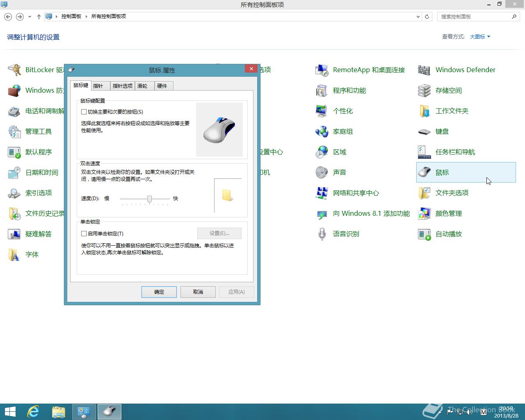525x420 pixels.
Task: Click the test folder in double-click area
Action: pos(228,195)
